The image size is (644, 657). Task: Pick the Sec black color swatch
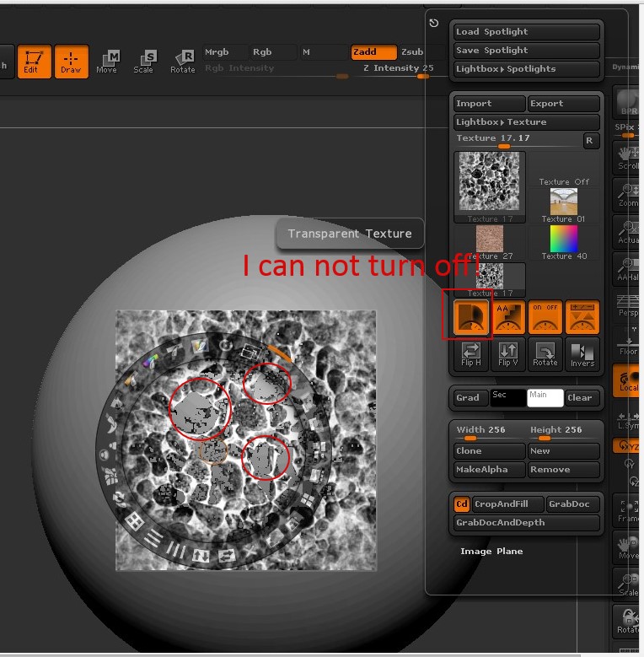click(508, 397)
